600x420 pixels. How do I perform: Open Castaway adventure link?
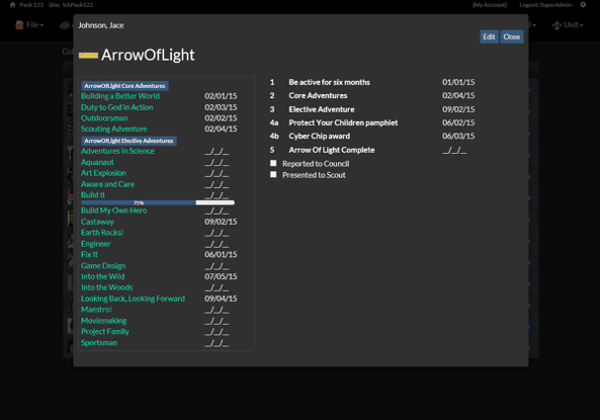pos(97,222)
